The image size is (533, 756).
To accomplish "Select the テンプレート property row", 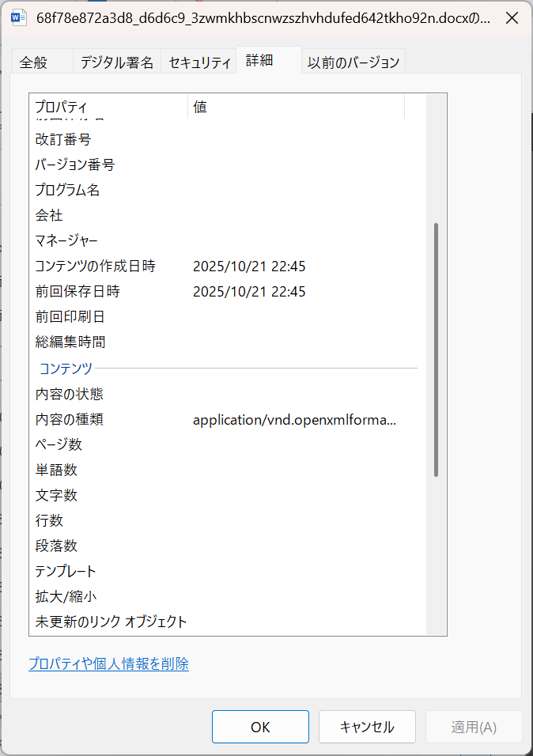I will (66, 571).
